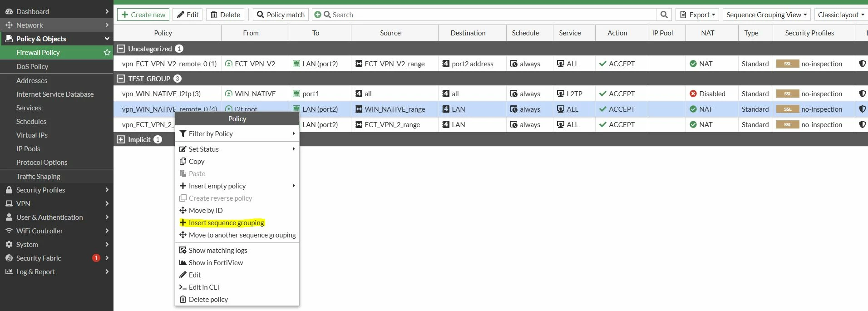The width and height of the screenshot is (868, 311).
Task: Open the Classic layout dropdown
Action: click(841, 15)
